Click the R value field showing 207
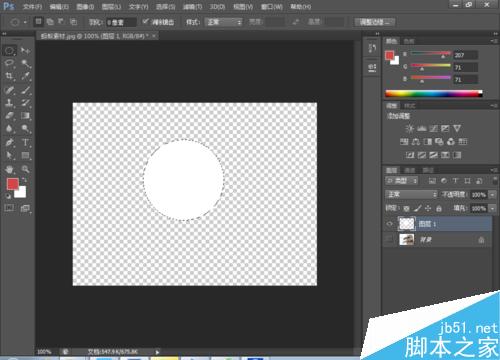The height and width of the screenshot is (360, 500). tap(465, 55)
